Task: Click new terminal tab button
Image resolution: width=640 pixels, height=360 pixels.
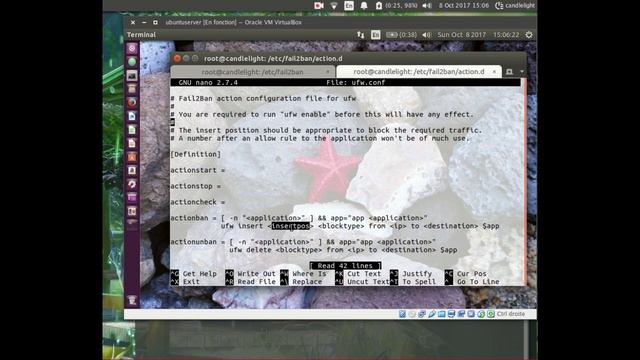Action: [x=509, y=72]
